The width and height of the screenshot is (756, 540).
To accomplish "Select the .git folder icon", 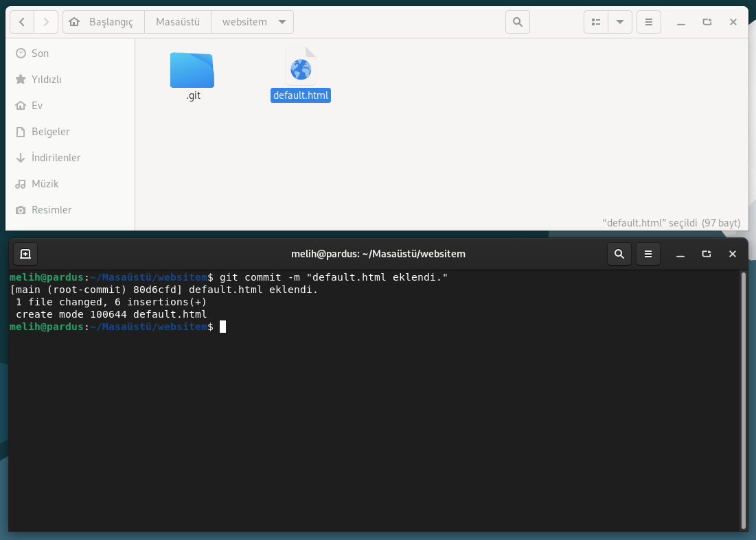I will tap(192, 70).
